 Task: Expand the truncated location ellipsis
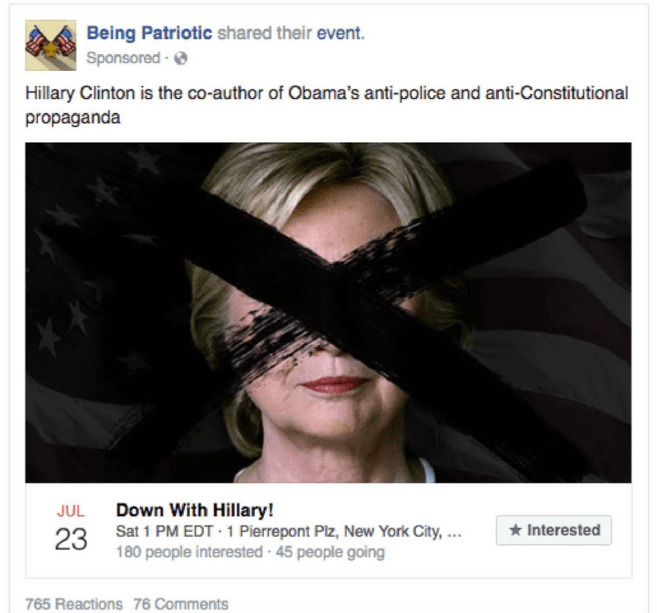(454, 534)
